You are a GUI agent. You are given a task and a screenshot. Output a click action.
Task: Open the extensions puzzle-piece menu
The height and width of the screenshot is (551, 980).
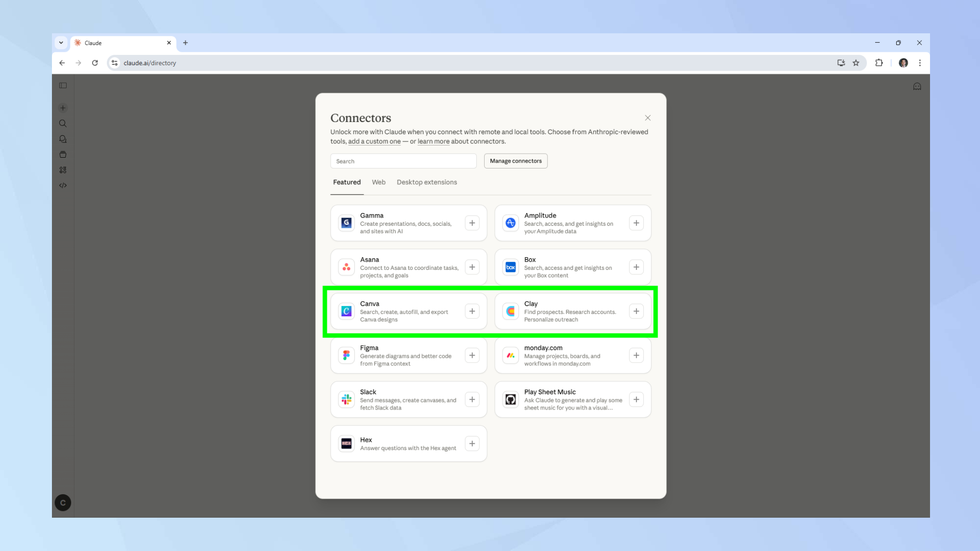[x=879, y=63]
